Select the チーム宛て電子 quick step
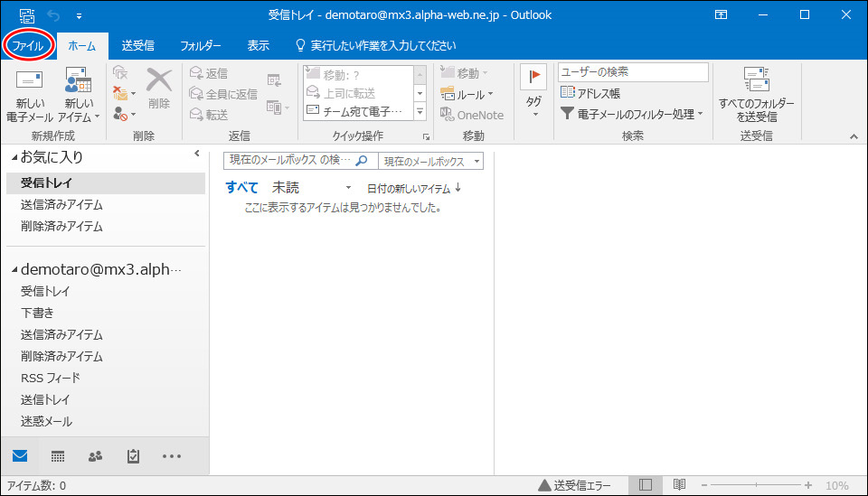 pyautogui.click(x=359, y=112)
